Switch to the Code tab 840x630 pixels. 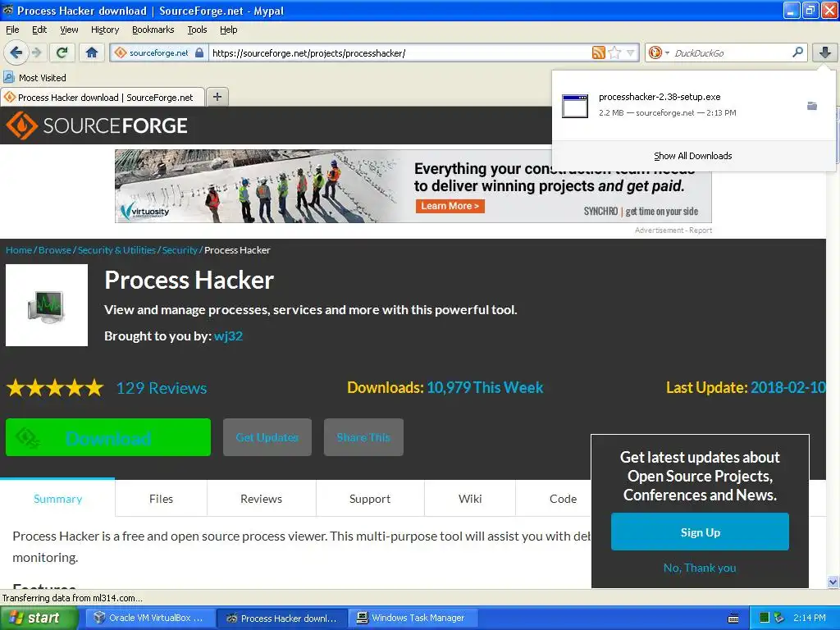click(563, 498)
